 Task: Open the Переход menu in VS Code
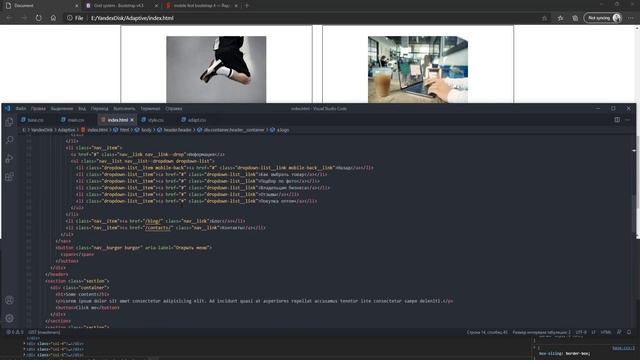coord(100,109)
